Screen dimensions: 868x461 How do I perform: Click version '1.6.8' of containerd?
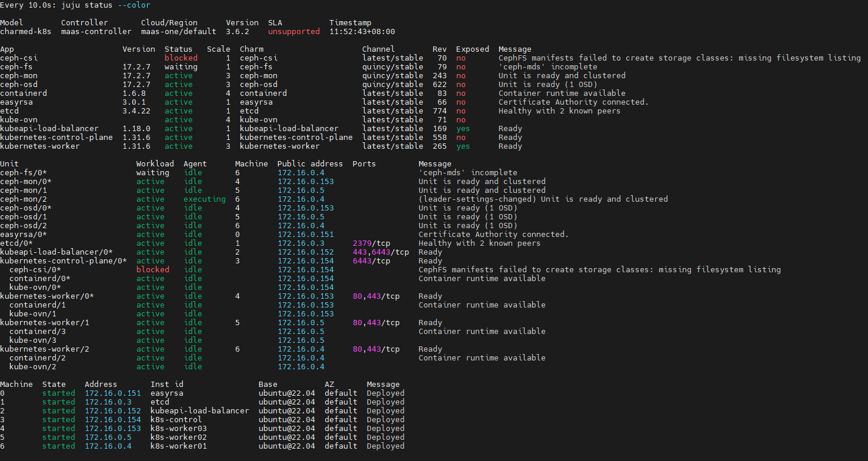[x=134, y=93]
